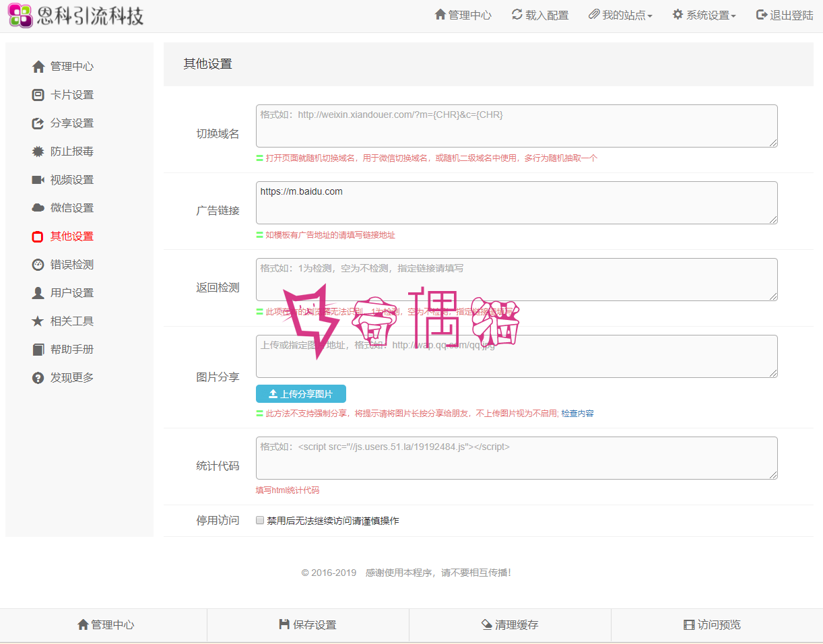Open 用户设置 label in sidebar
Screen dimensions: 823x644
72,293
